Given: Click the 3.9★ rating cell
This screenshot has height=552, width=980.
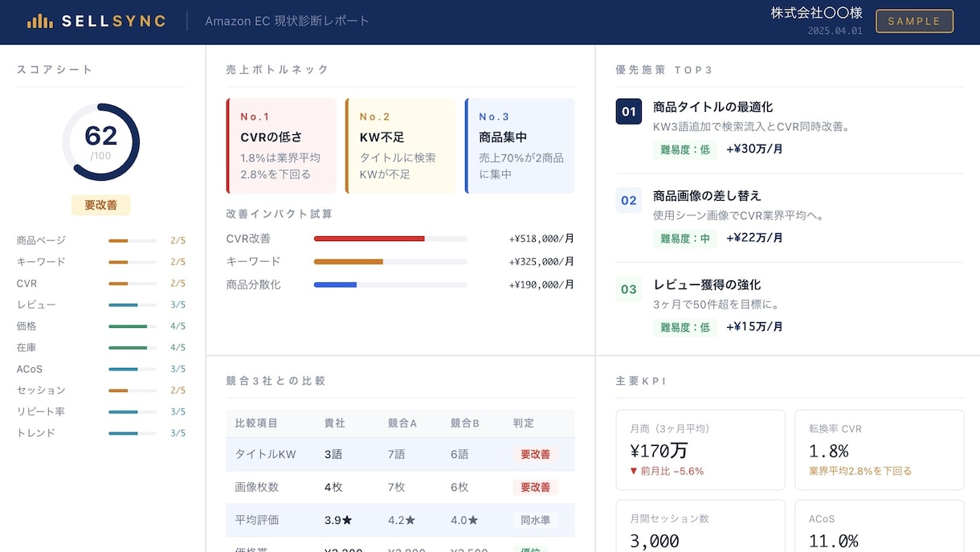Looking at the screenshot, I should click(338, 520).
